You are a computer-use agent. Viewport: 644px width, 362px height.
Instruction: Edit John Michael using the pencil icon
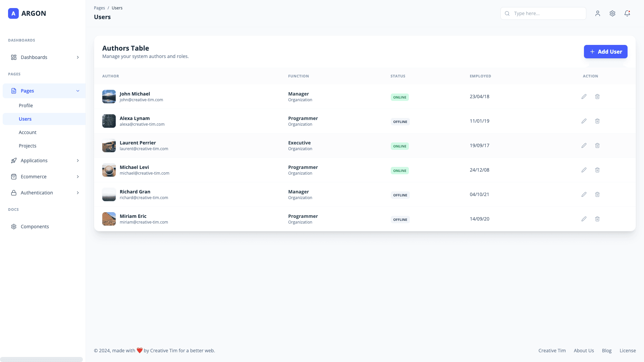tap(584, 97)
